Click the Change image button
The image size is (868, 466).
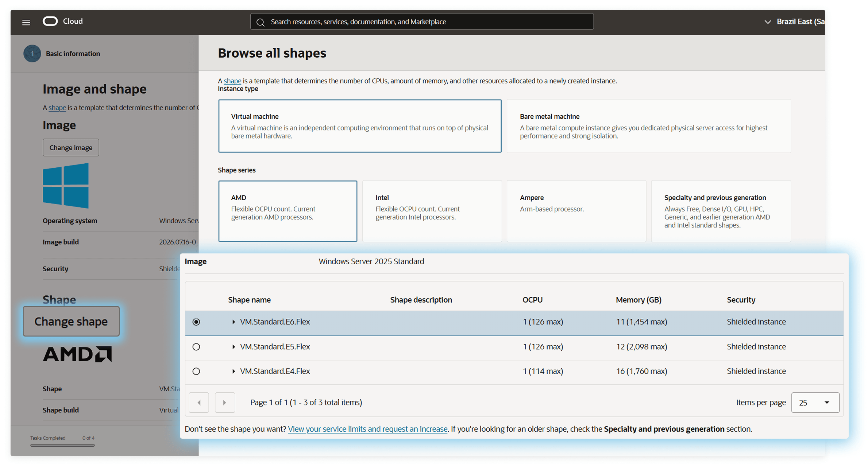pos(71,148)
